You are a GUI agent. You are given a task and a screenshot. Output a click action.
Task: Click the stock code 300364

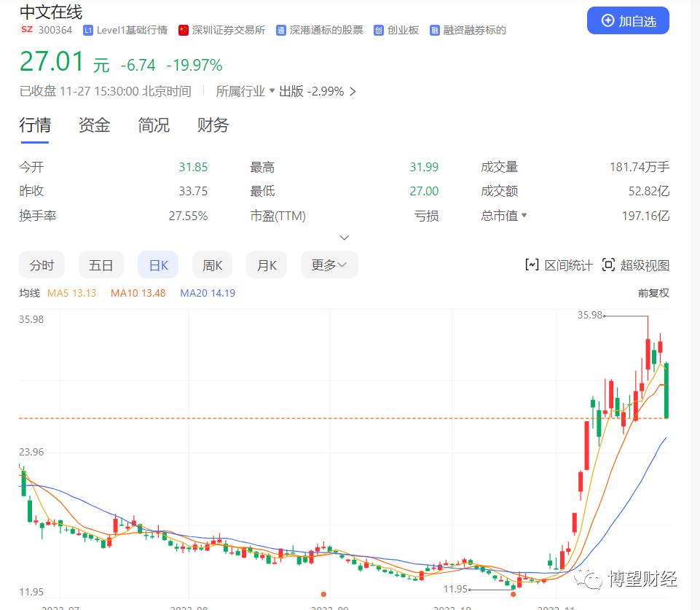coord(55,30)
